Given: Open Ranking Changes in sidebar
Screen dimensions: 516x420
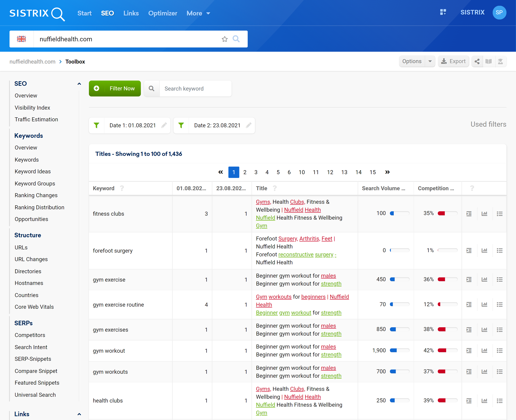Looking at the screenshot, I should 36,195.
